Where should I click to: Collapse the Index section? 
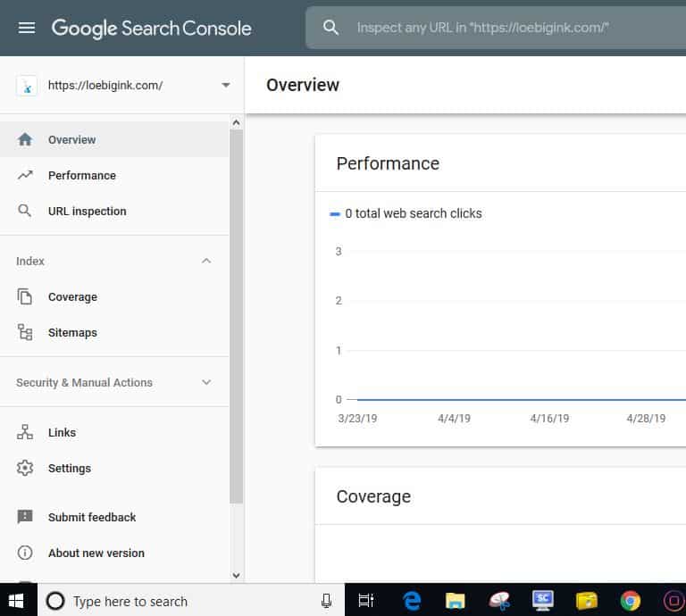coord(206,262)
